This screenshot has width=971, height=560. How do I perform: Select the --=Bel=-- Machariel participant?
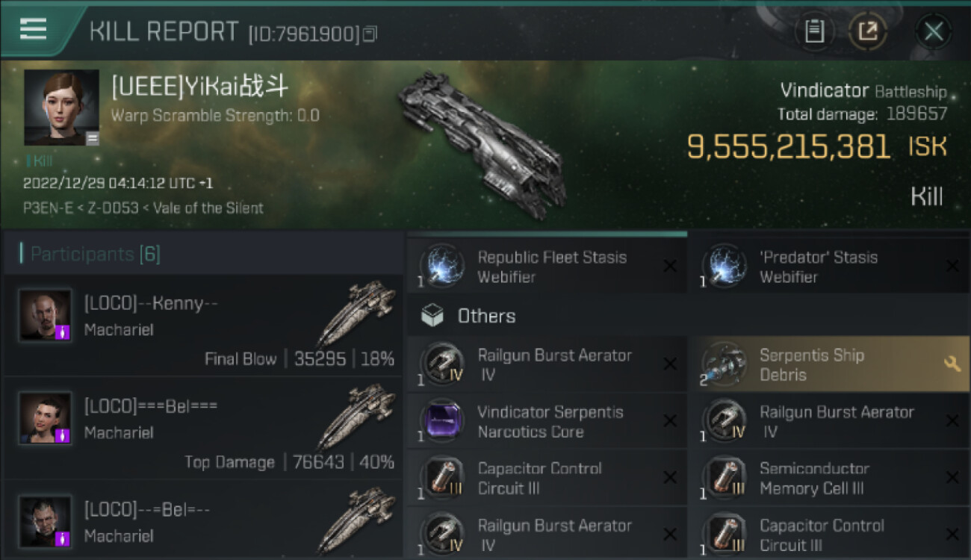[x=203, y=520]
